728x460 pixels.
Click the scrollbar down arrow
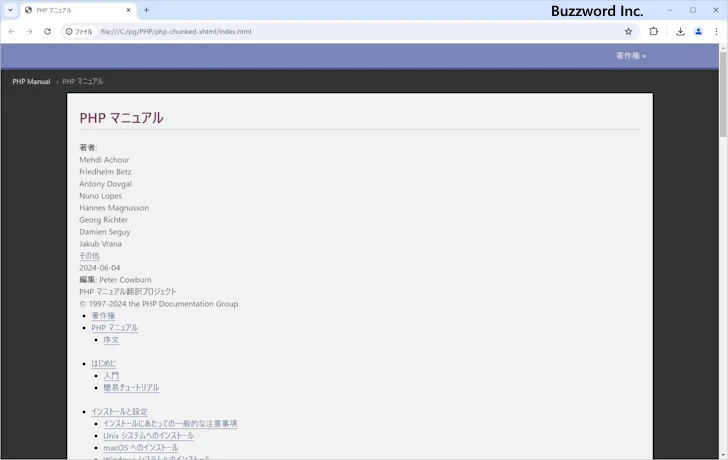tap(723, 456)
